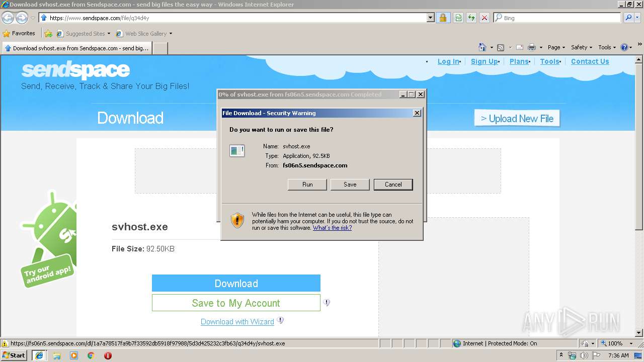Click the Read Mail envelope icon

click(x=520, y=47)
